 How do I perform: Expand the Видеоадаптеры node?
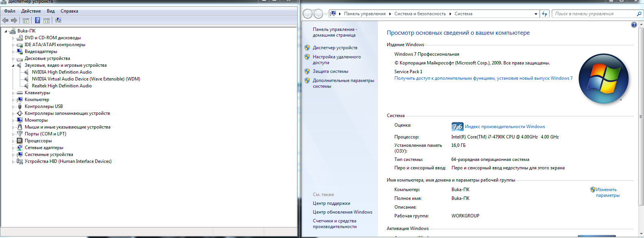13,52
